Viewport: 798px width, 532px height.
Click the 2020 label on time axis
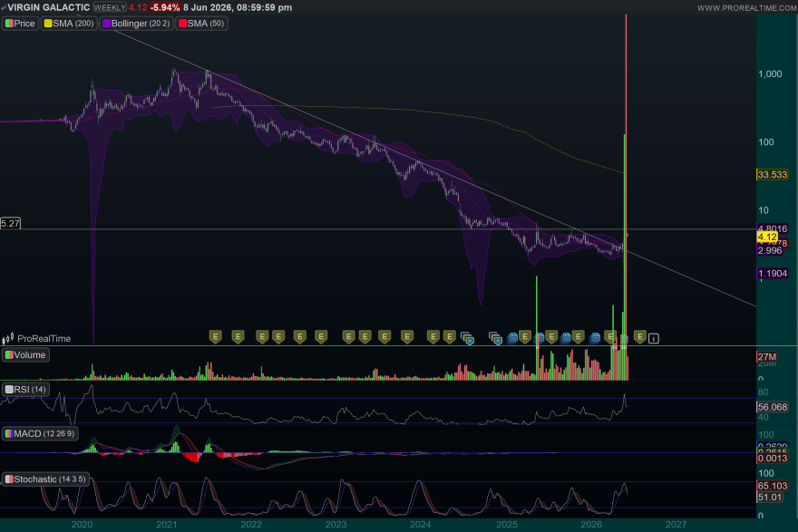point(82,525)
